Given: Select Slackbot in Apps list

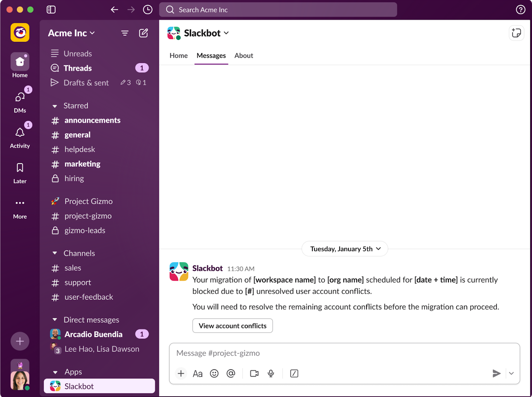Looking at the screenshot, I should point(99,386).
